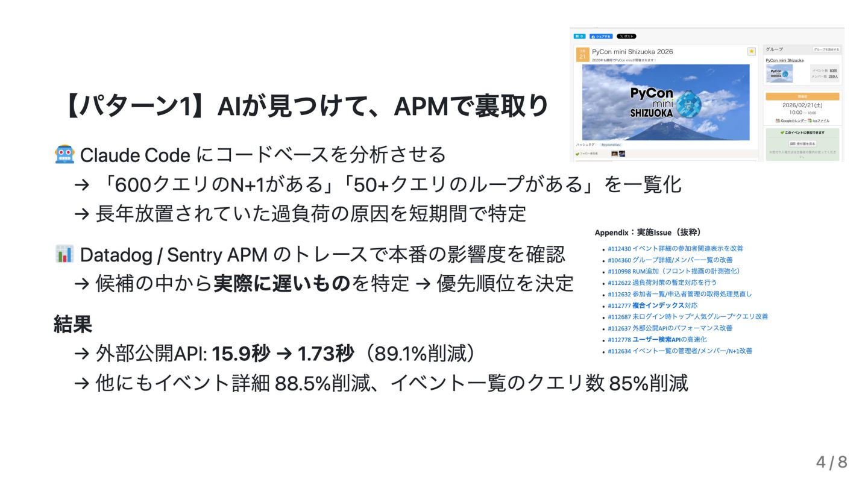Click the orange date badge showing 21
Screen dimensions: 868x488
[x=583, y=54]
